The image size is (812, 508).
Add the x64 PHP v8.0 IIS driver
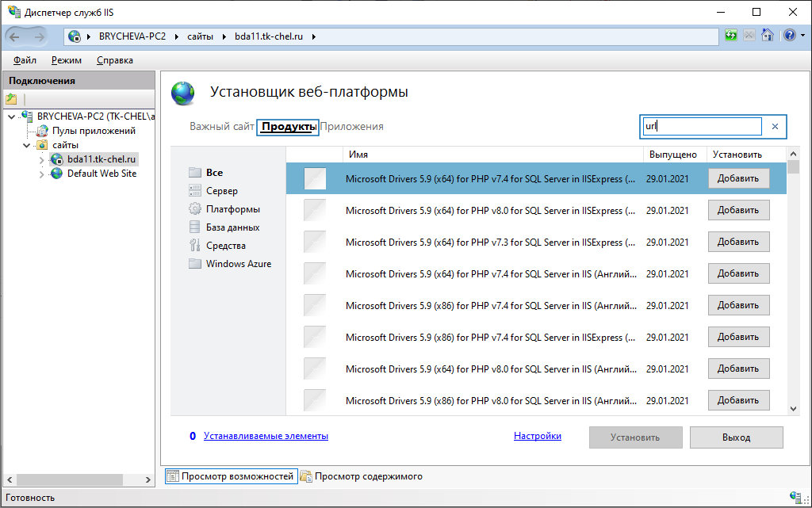pos(738,369)
